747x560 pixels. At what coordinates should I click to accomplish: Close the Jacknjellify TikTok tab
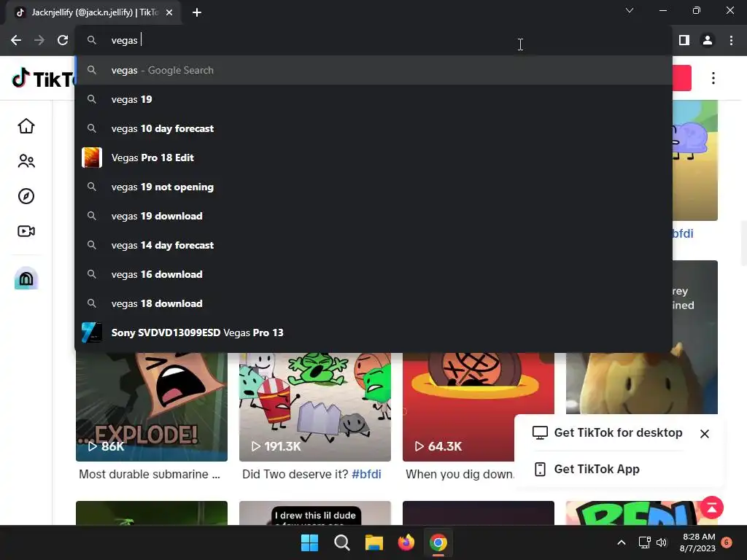(169, 12)
